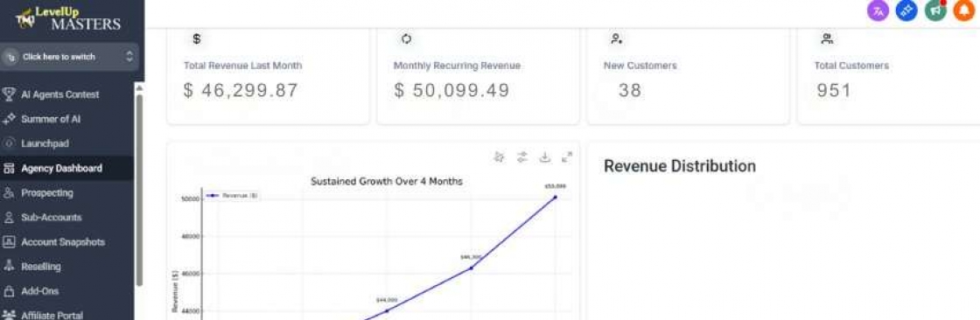The height and width of the screenshot is (320, 980).
Task: Expand the chart to fullscreen
Action: click(567, 157)
